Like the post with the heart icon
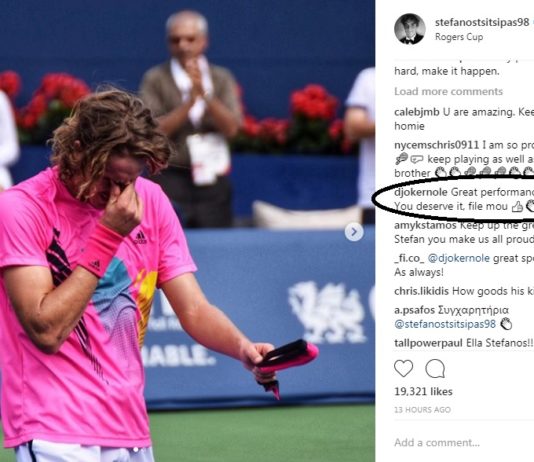This screenshot has width=534, height=462. (x=404, y=368)
